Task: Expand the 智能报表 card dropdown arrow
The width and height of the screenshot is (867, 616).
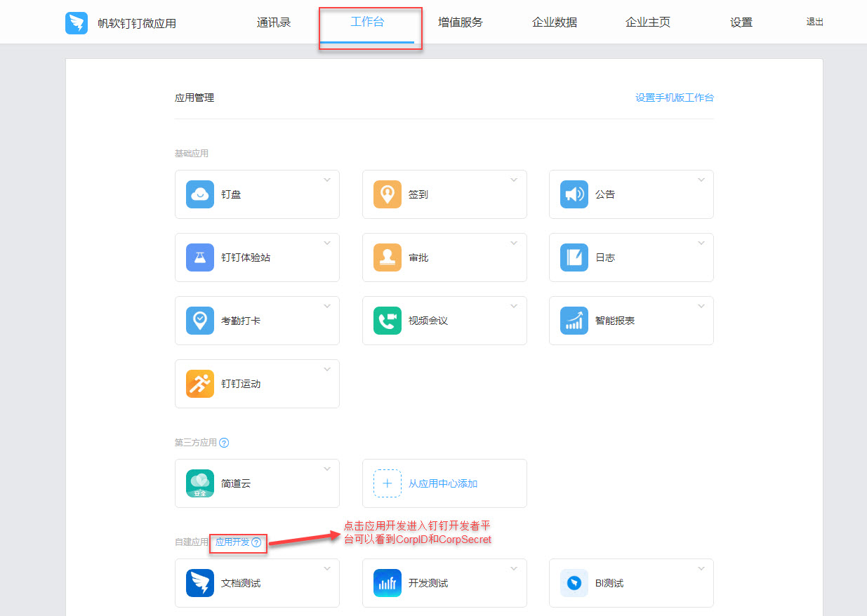Action: coord(701,306)
